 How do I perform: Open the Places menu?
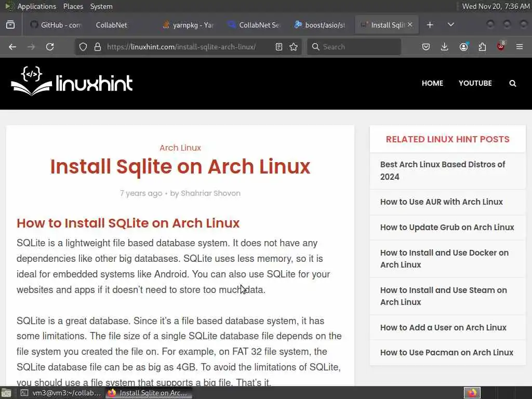[x=73, y=6]
